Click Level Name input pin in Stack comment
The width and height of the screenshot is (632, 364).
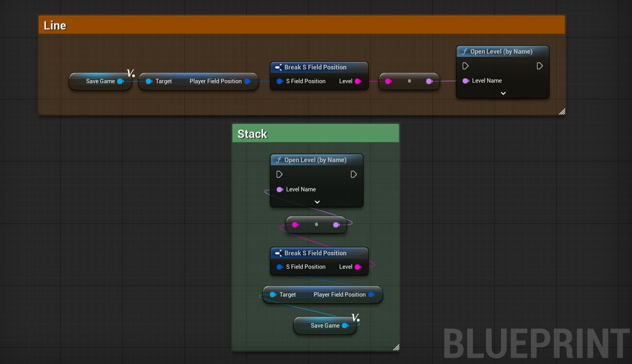click(280, 189)
